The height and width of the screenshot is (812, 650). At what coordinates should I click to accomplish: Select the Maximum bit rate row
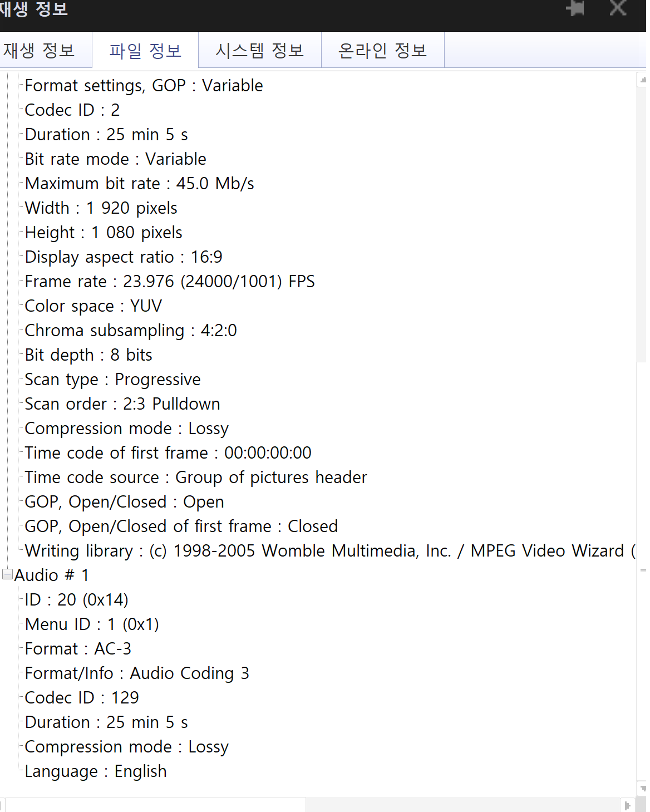pos(140,183)
